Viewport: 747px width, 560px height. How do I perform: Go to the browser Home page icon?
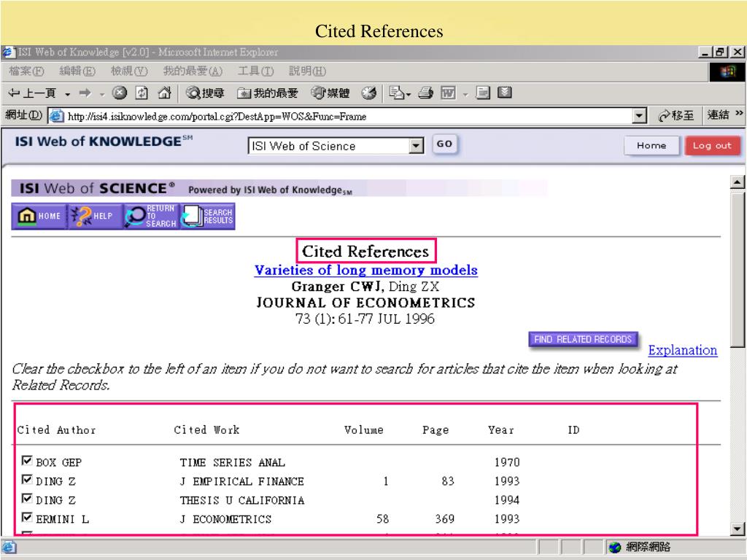(x=164, y=93)
